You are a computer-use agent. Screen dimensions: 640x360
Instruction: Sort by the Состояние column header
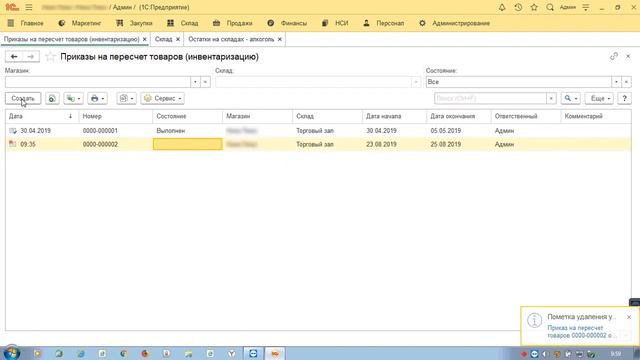point(187,116)
